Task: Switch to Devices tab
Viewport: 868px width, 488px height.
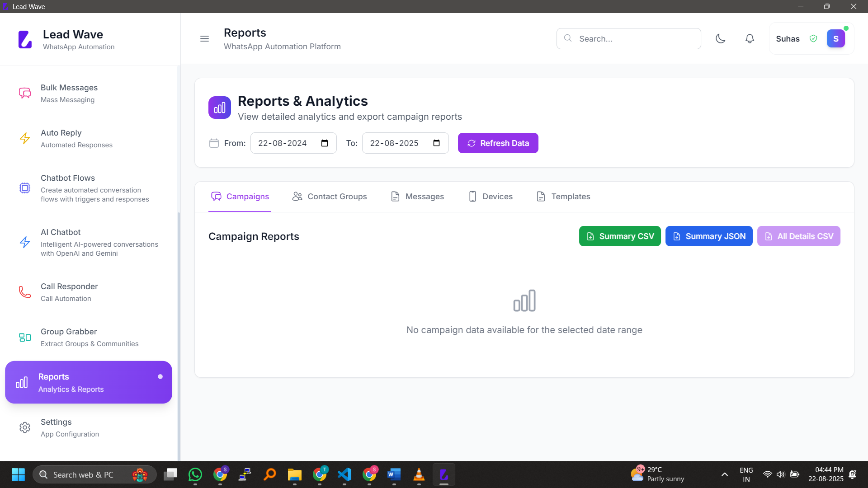Action: click(x=491, y=197)
